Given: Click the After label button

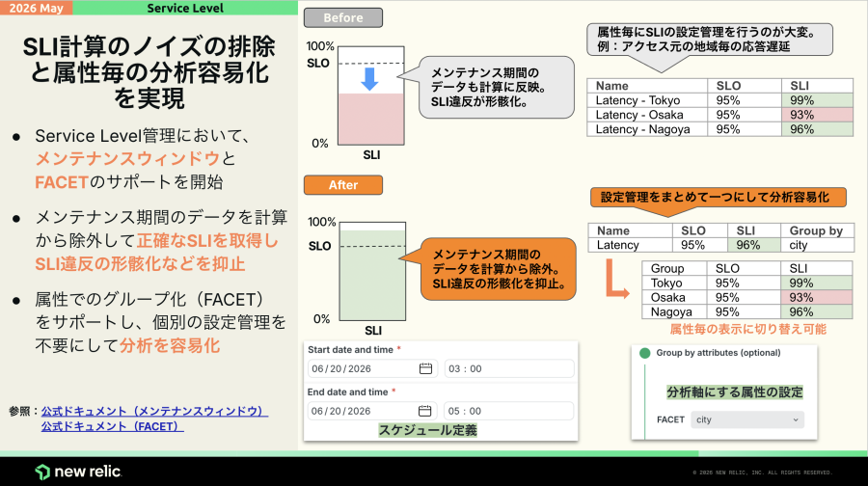Looking at the screenshot, I should (x=343, y=185).
